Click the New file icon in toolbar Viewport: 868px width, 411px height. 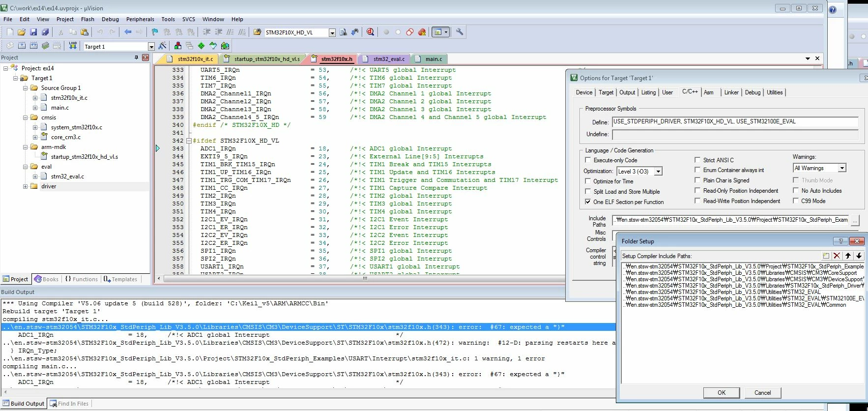10,32
